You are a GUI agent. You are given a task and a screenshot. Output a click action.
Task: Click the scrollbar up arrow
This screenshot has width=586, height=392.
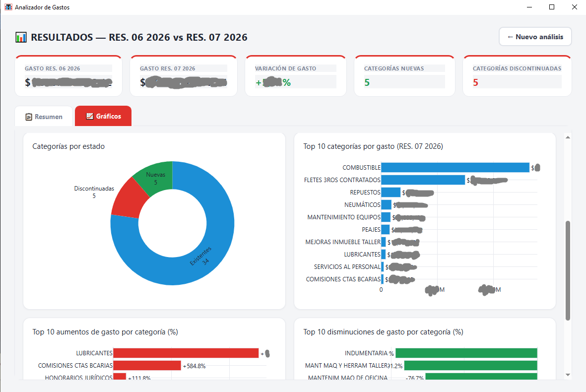click(568, 137)
